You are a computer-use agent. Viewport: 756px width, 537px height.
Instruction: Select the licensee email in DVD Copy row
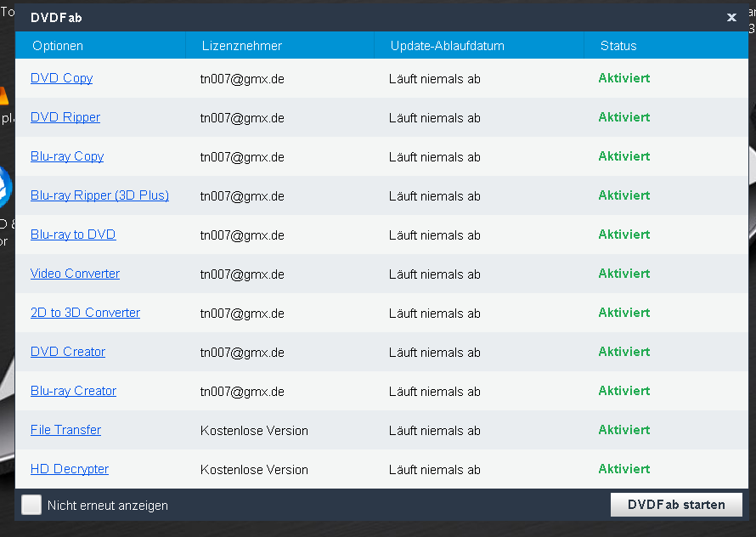coord(242,79)
